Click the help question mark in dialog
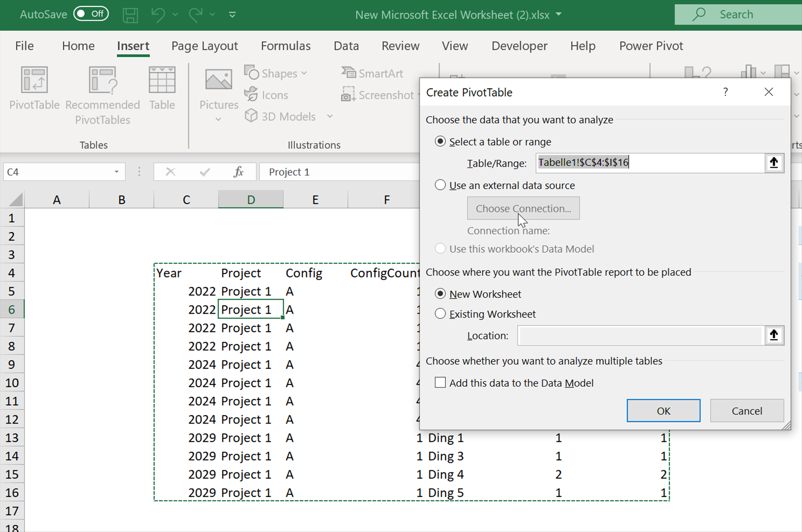The height and width of the screenshot is (532, 802). coord(725,92)
